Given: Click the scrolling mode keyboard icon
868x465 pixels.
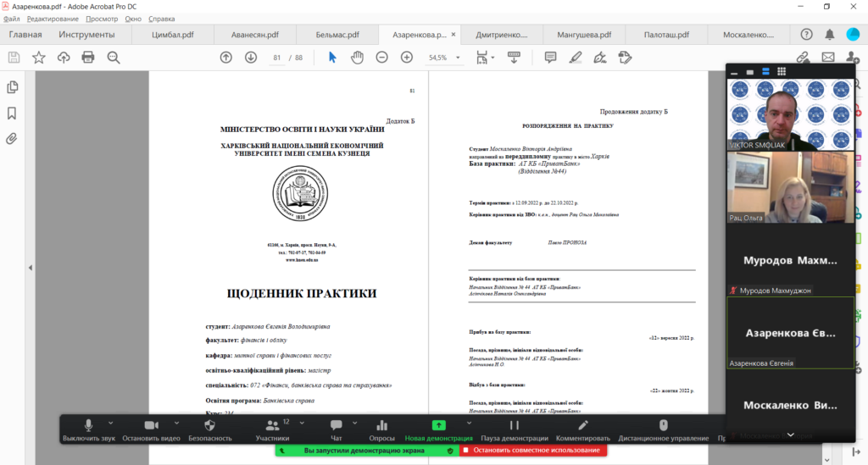Looking at the screenshot, I should [514, 58].
